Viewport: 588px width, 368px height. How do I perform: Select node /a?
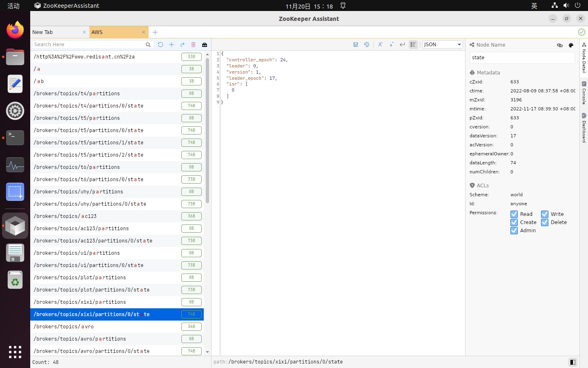point(117,69)
